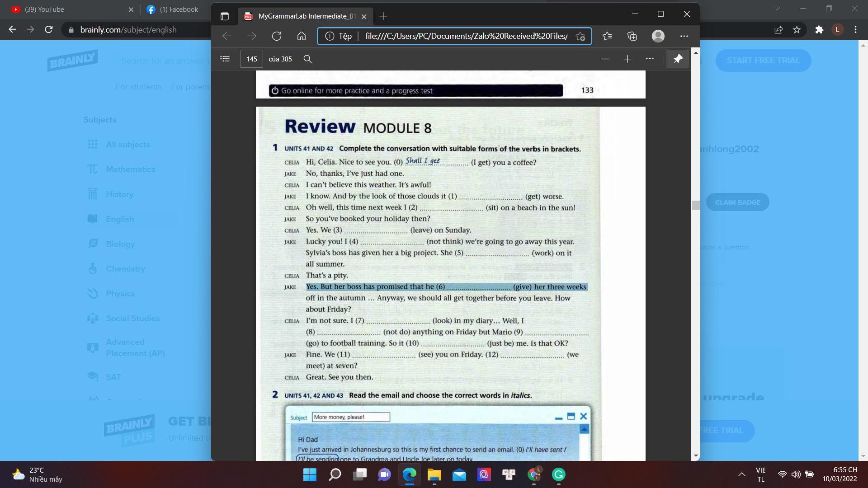Add this page to Edge favorites
Image resolution: width=868 pixels, height=488 pixels.
[x=580, y=36]
